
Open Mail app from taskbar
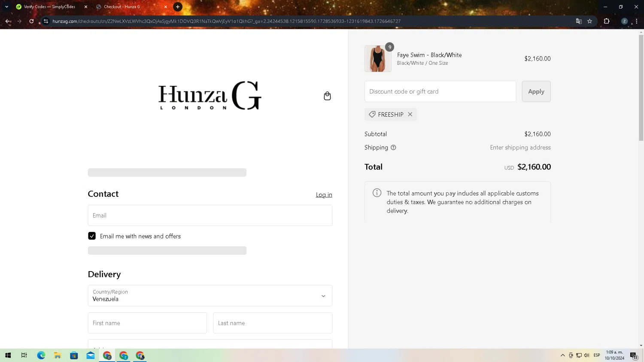[91, 355]
